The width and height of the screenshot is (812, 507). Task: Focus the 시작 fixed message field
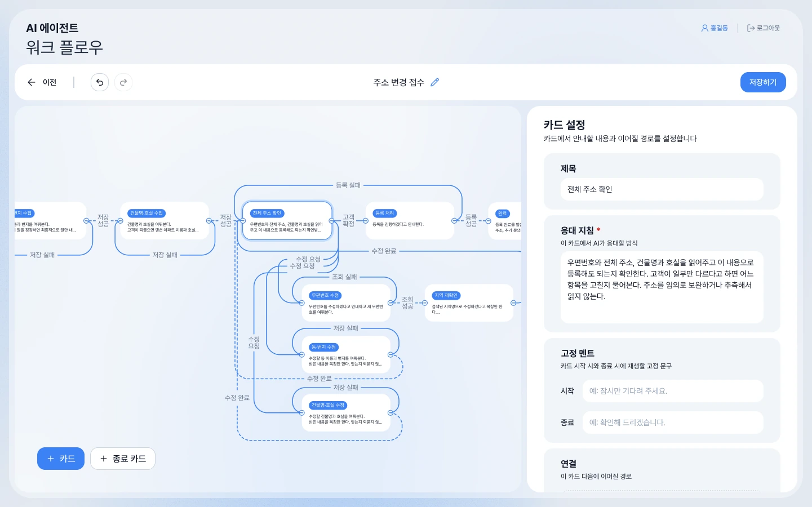tap(673, 391)
